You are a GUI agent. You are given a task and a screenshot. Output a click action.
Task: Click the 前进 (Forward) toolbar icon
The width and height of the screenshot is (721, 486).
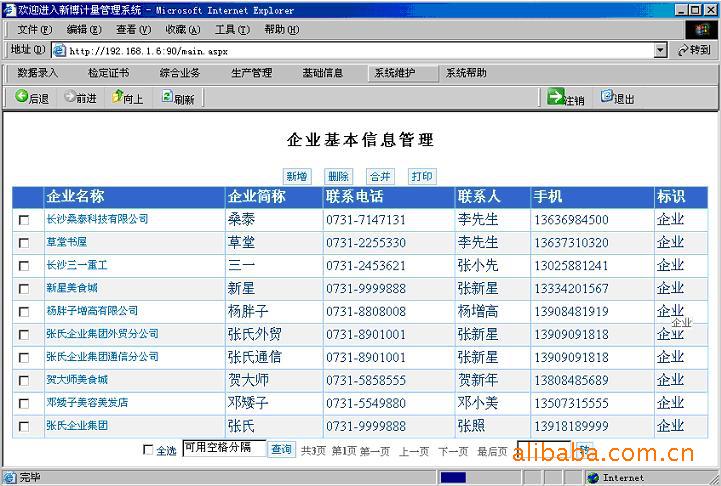tap(70, 97)
